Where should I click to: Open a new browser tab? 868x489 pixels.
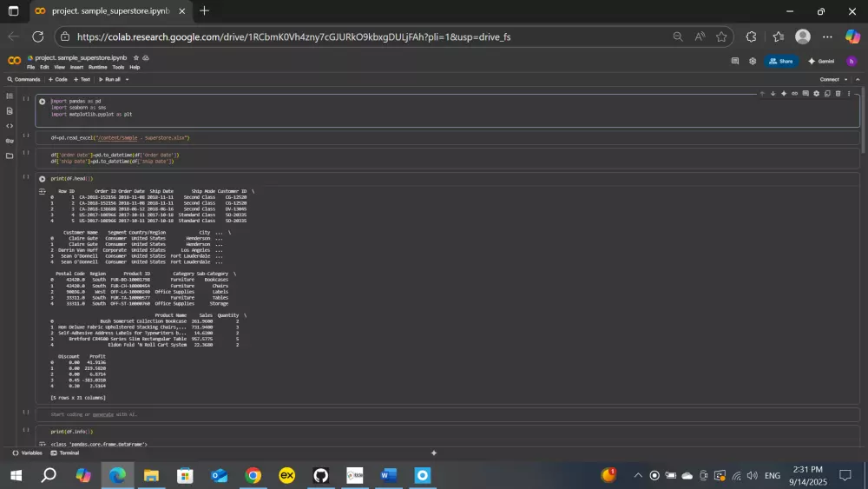(x=204, y=11)
